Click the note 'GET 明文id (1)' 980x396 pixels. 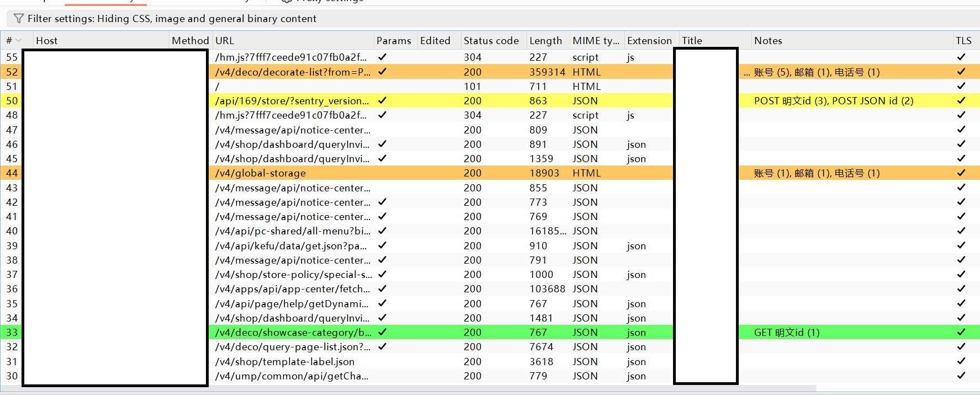[786, 333]
